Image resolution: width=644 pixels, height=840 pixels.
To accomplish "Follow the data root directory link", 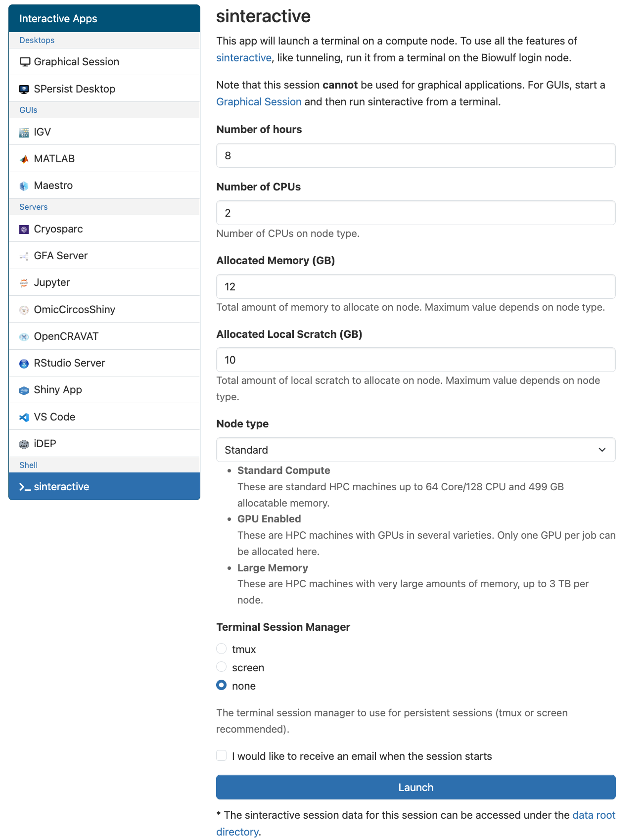I will coord(416,823).
